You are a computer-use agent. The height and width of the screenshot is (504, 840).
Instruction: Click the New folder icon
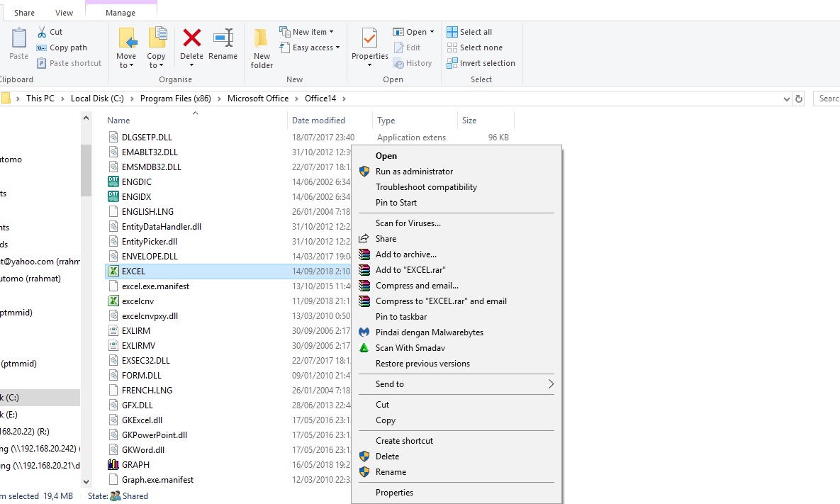pyautogui.click(x=261, y=38)
